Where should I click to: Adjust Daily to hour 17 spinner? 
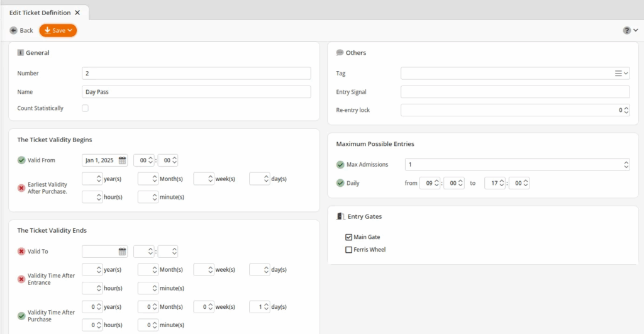click(x=501, y=183)
